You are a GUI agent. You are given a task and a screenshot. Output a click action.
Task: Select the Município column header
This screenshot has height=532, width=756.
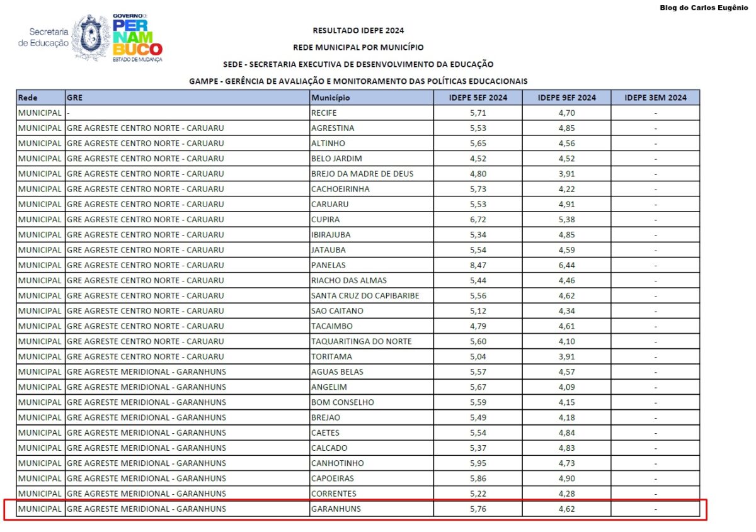pyautogui.click(x=330, y=98)
